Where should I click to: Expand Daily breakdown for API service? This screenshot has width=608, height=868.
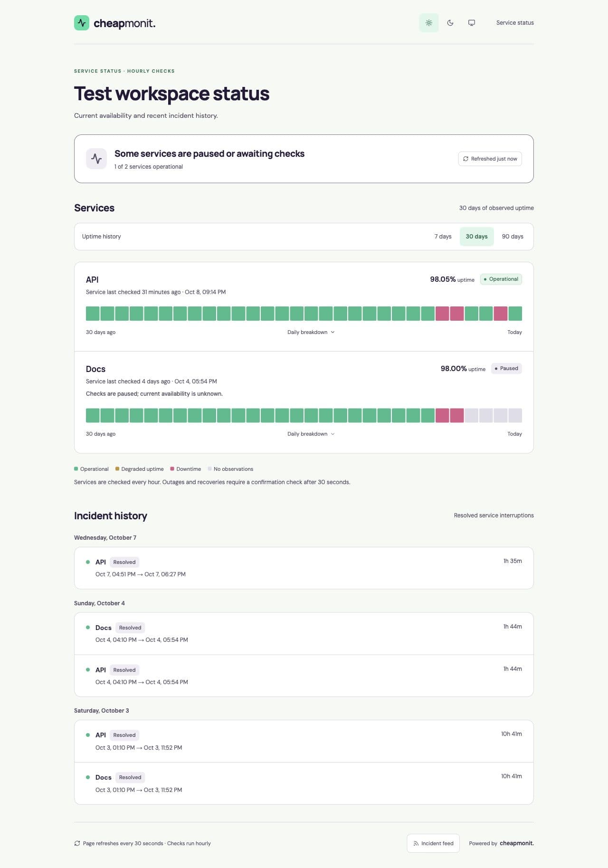click(x=311, y=332)
